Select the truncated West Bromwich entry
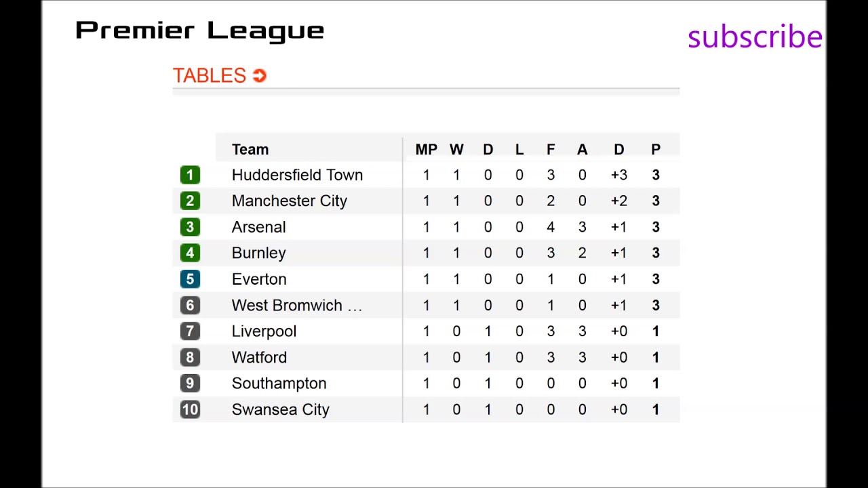Image resolution: width=868 pixels, height=488 pixels. tap(296, 306)
